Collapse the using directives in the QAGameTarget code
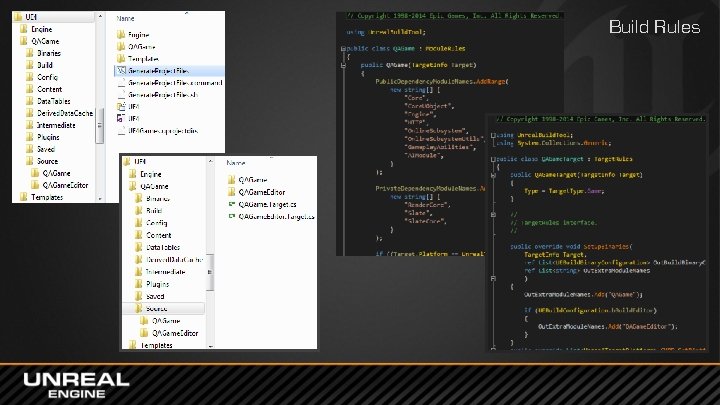The width and height of the screenshot is (720, 405). 493,135
